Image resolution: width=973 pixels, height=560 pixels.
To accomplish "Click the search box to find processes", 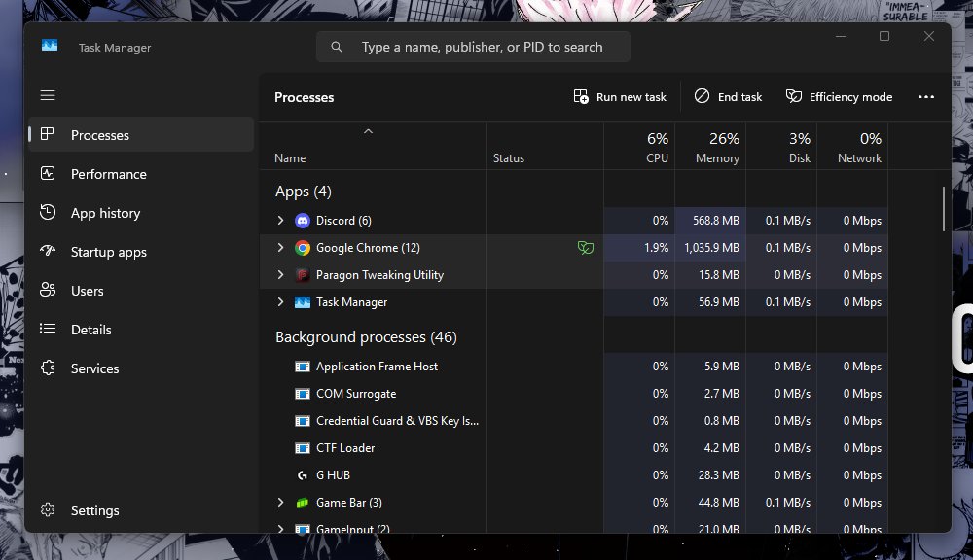I will (473, 47).
